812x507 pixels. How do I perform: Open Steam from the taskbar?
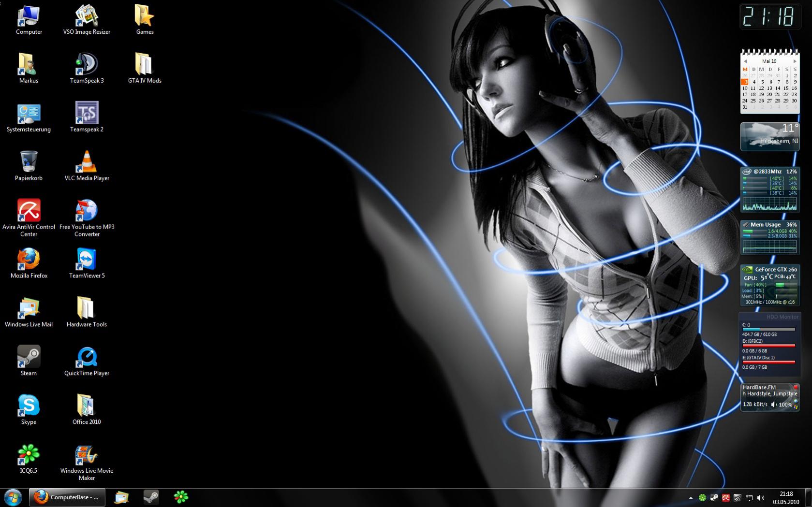click(151, 497)
